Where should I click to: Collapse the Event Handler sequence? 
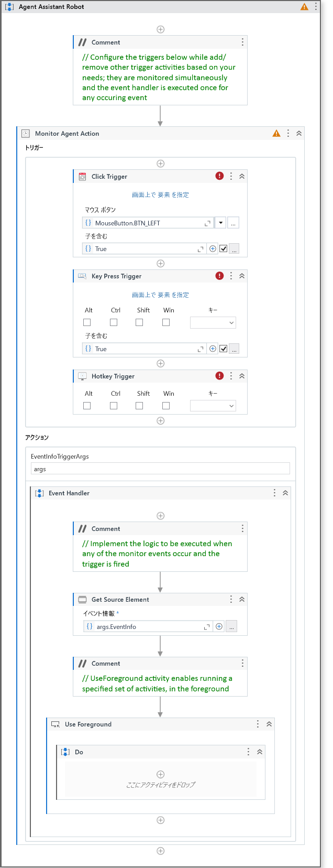(x=285, y=493)
